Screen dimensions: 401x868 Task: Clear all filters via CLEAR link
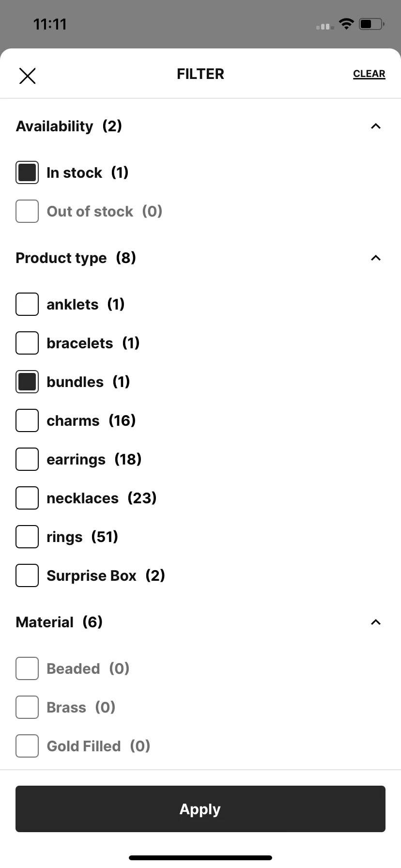coord(369,74)
